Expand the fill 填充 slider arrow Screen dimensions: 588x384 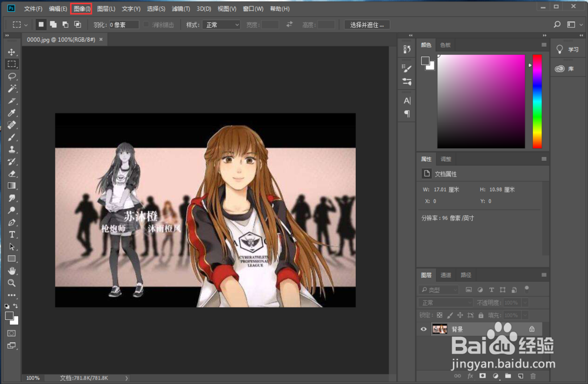coord(525,315)
